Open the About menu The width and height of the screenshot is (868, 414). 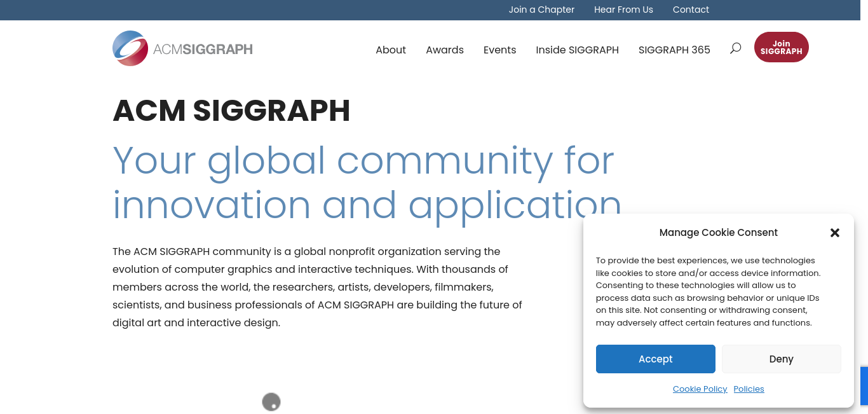click(391, 50)
